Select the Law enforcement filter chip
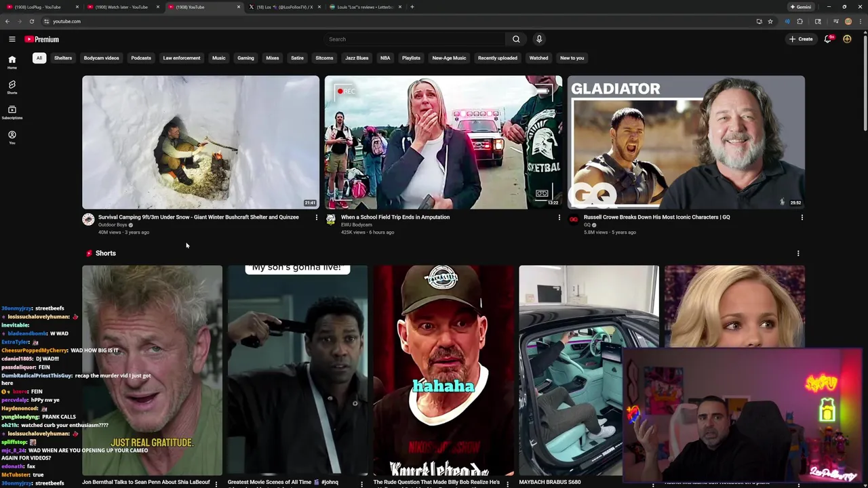The width and height of the screenshot is (868, 488). [182, 58]
